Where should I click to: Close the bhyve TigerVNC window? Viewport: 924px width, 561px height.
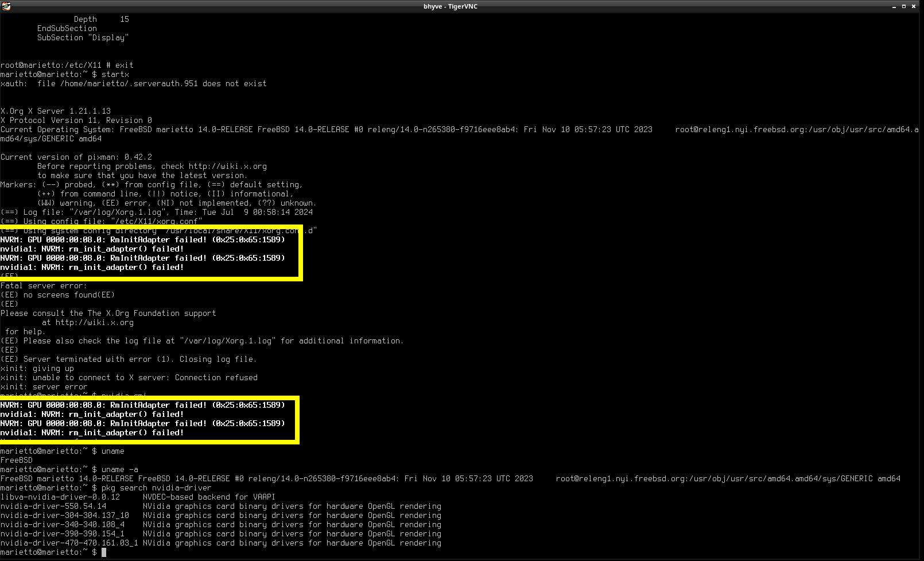pyautogui.click(x=914, y=6)
